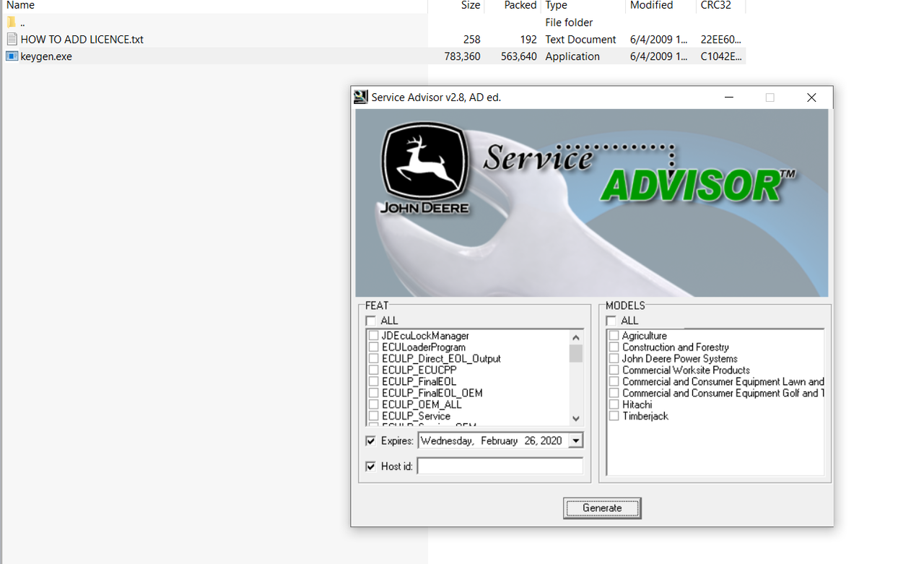This screenshot has height=564, width=924.
Task: Click the FEAT list scroll-up arrow
Action: (x=575, y=337)
